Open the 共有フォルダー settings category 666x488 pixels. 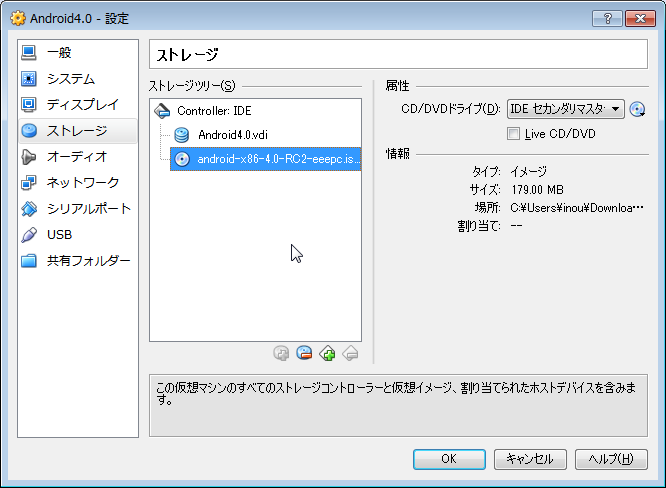tap(78, 260)
